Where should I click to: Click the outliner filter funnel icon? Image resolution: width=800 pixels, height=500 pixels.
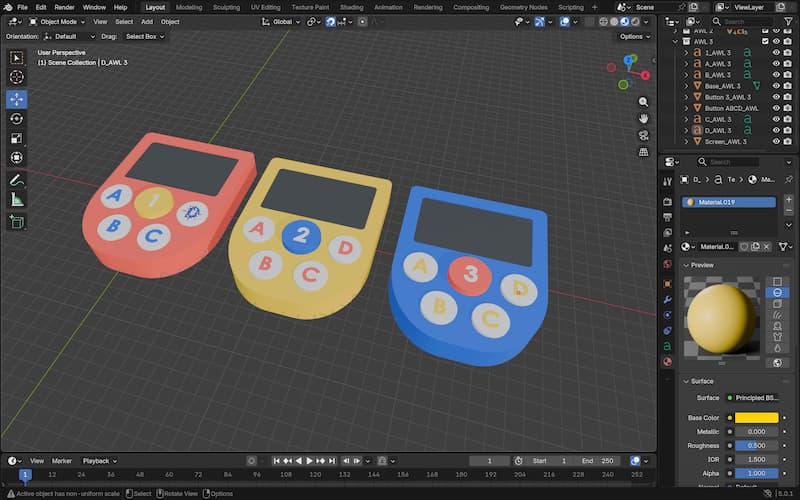[788, 21]
